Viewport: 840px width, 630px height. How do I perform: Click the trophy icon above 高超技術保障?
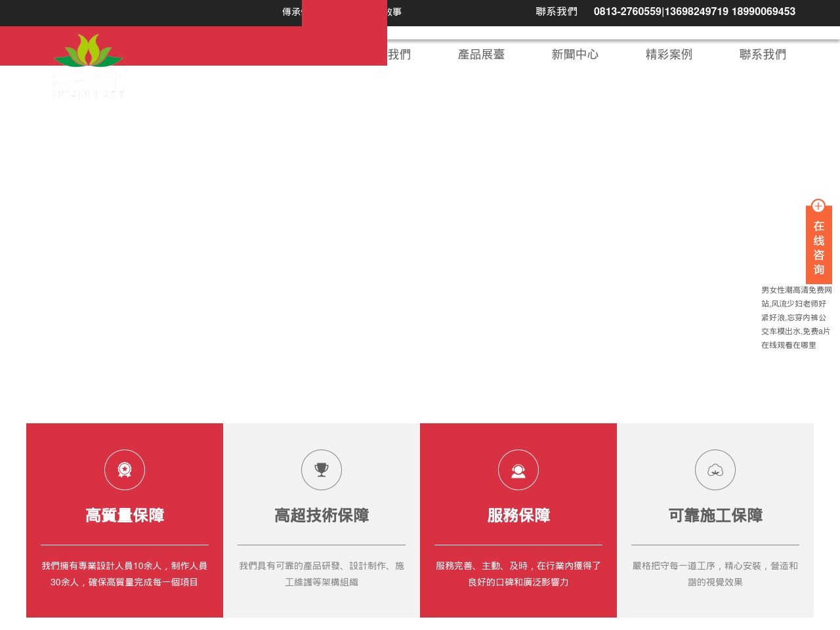[x=322, y=470]
